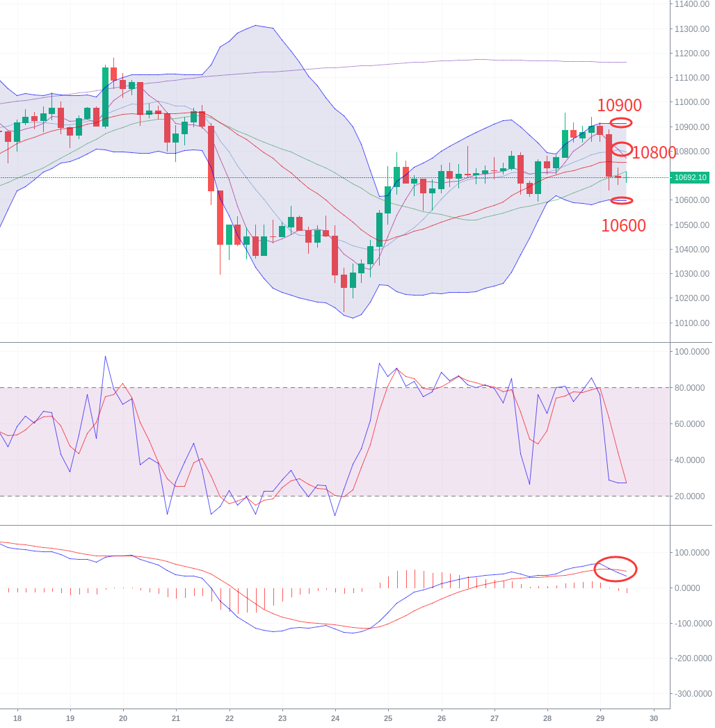
Task: Click the 10400.00 price axis label
Action: click(x=692, y=250)
